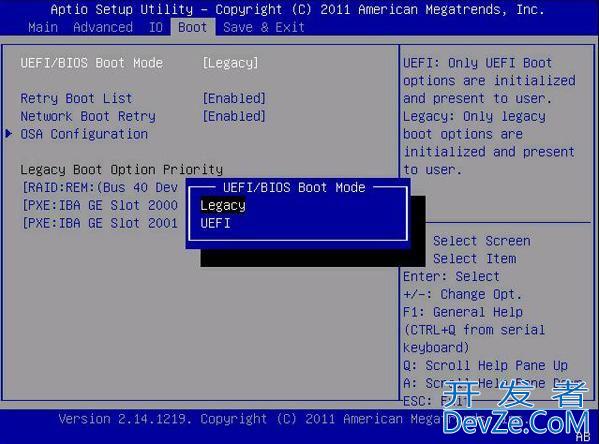Choose UEFI in Boot Mode popup

click(215, 223)
